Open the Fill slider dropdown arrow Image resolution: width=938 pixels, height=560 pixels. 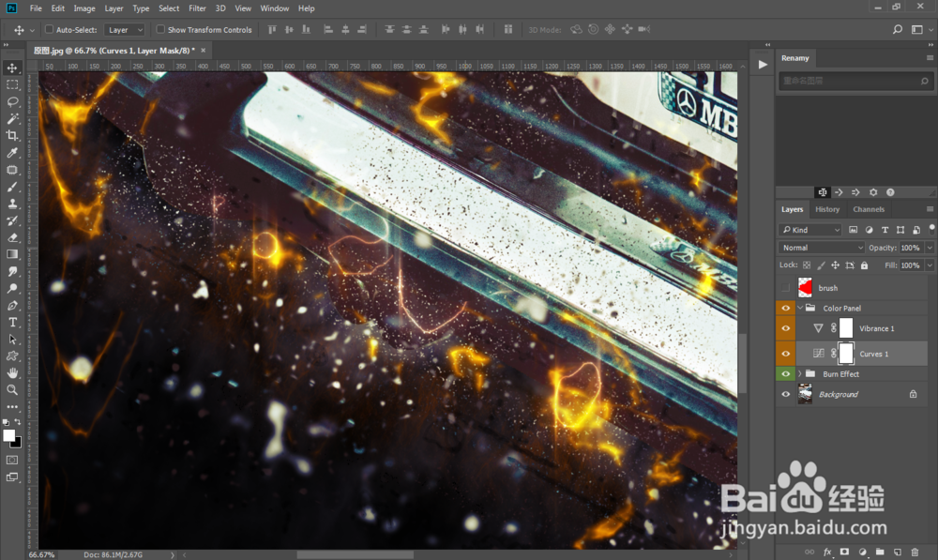[930, 265]
